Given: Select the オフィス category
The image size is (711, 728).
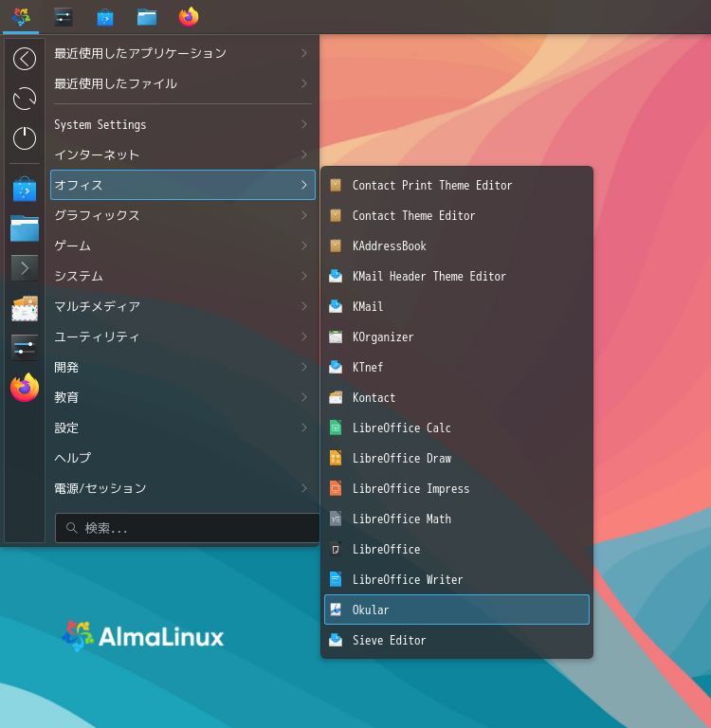Looking at the screenshot, I should tap(183, 185).
